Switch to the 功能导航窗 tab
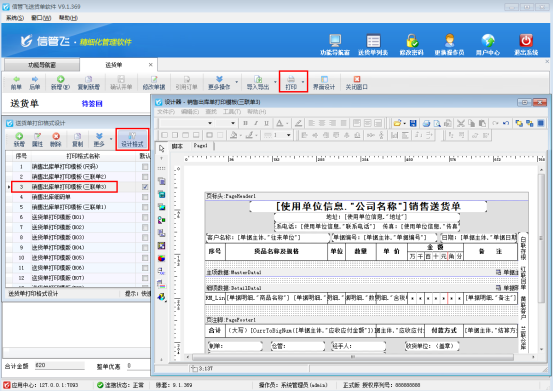The height and width of the screenshot is (391, 553). (42, 65)
